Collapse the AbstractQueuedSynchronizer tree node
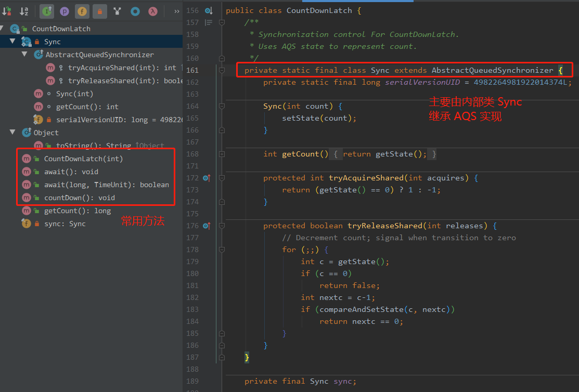The height and width of the screenshot is (392, 579). (x=24, y=55)
